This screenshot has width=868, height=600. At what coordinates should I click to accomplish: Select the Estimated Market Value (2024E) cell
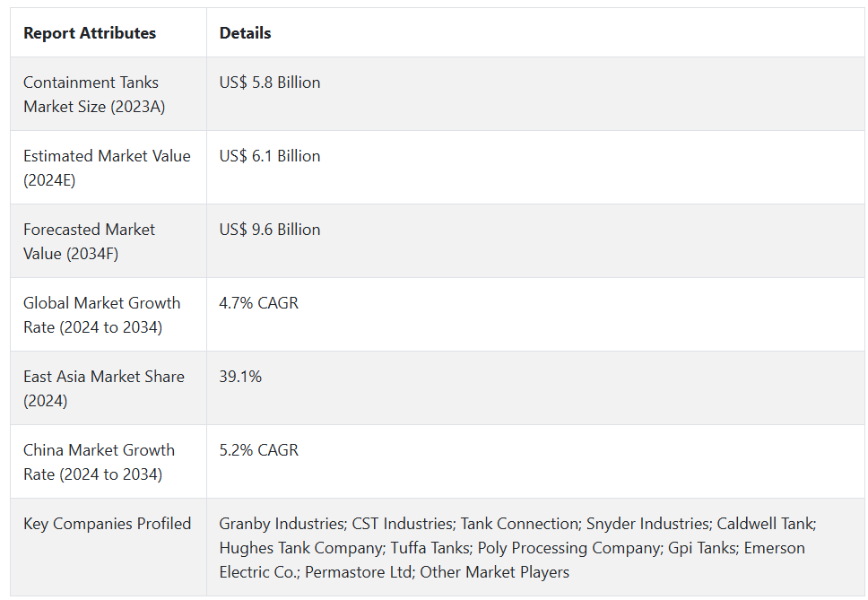107,168
